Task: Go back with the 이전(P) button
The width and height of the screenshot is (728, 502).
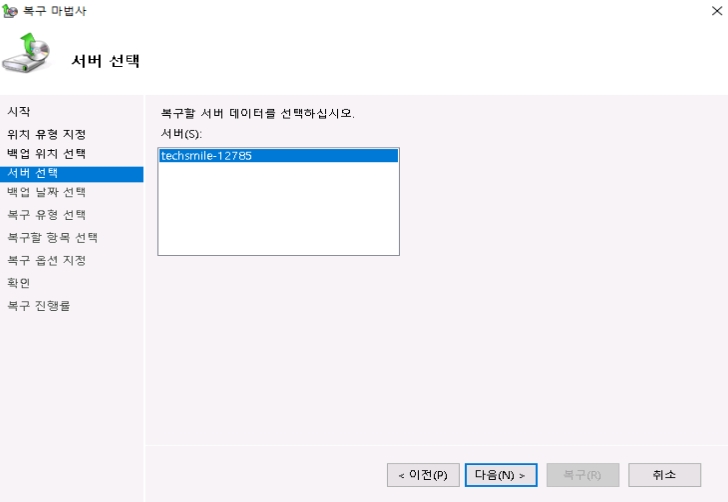Action: [x=423, y=475]
